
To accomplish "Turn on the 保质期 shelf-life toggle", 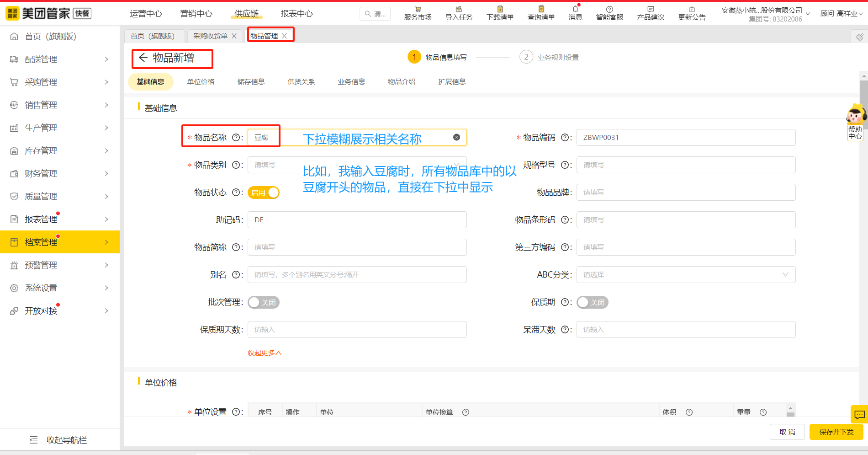I will tap(592, 302).
